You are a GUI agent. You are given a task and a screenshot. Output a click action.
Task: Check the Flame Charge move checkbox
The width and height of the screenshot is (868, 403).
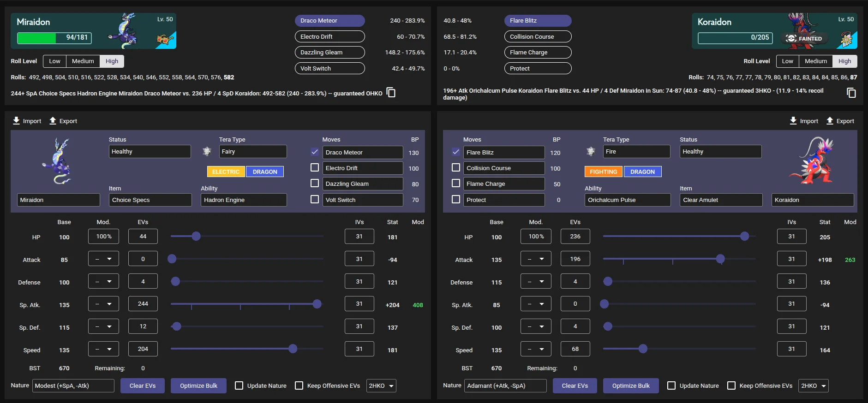tap(456, 183)
